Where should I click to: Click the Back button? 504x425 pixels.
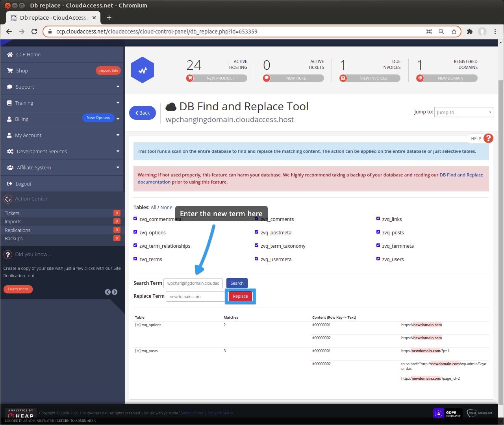pyautogui.click(x=143, y=113)
